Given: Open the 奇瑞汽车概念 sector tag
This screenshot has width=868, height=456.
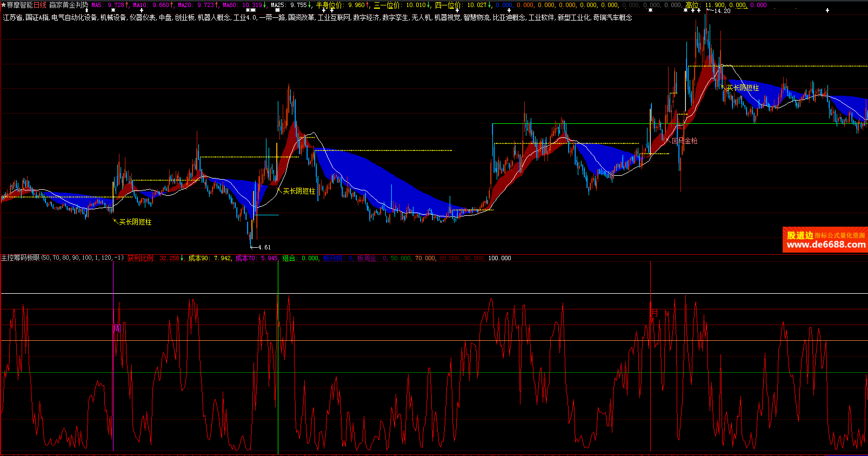Looking at the screenshot, I should click(x=612, y=17).
